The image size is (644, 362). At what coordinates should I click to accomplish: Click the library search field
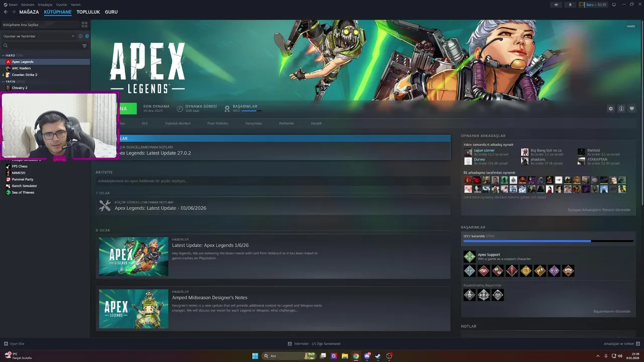[40, 46]
